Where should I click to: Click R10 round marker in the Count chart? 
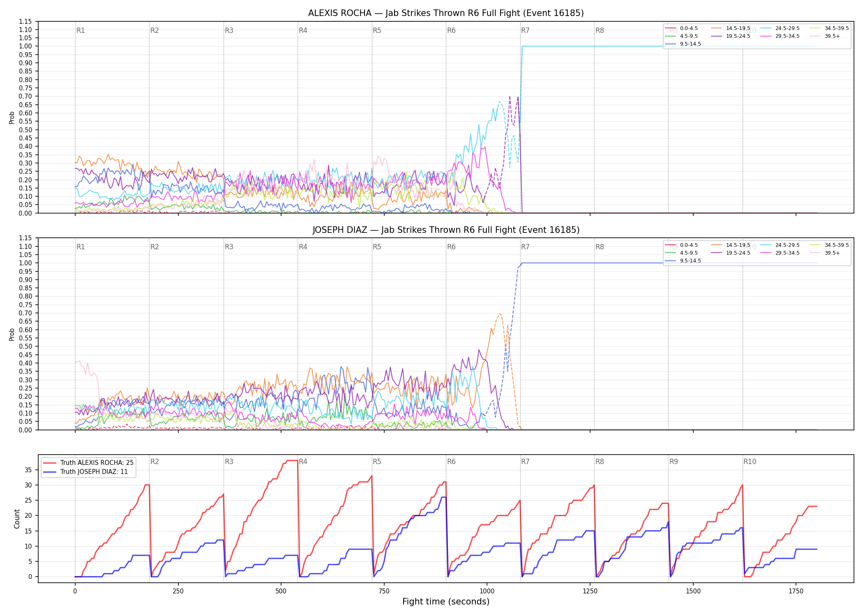750,462
